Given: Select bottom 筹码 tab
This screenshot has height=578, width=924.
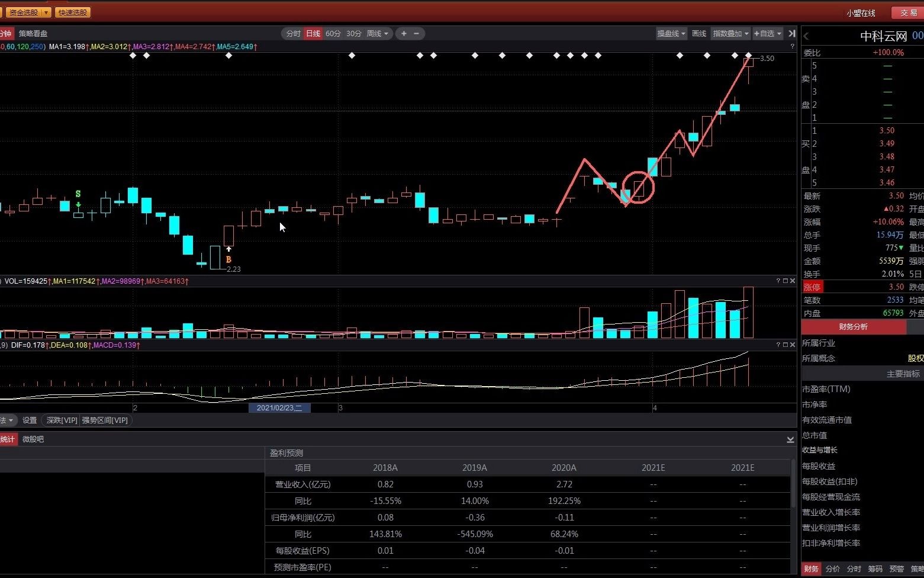Looking at the screenshot, I should tap(875, 569).
